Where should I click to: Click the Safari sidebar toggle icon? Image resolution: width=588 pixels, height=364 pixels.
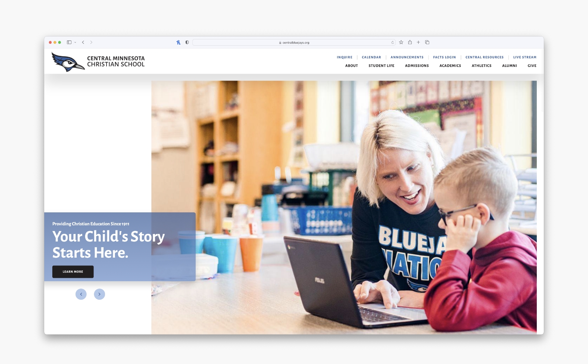point(69,42)
